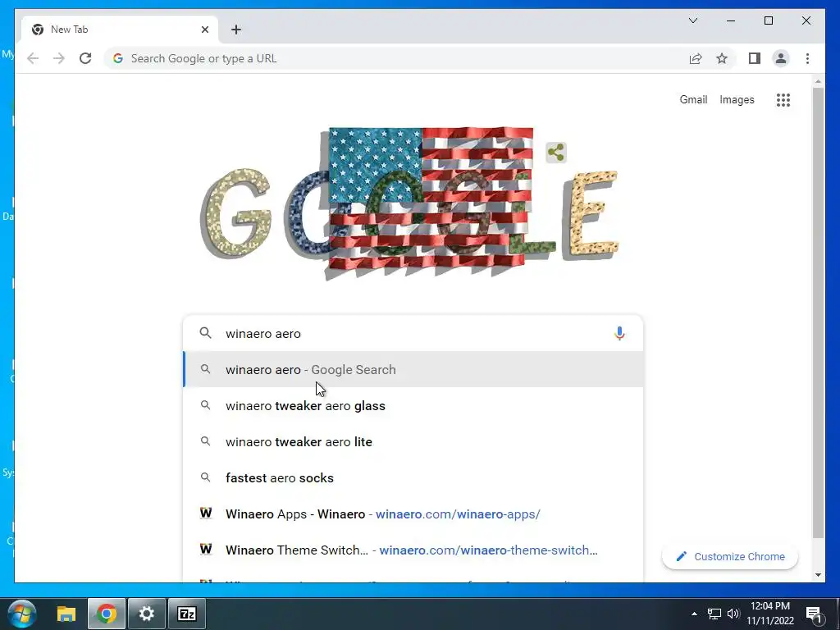Open network icon in system tray
The height and width of the screenshot is (630, 840).
click(x=714, y=614)
